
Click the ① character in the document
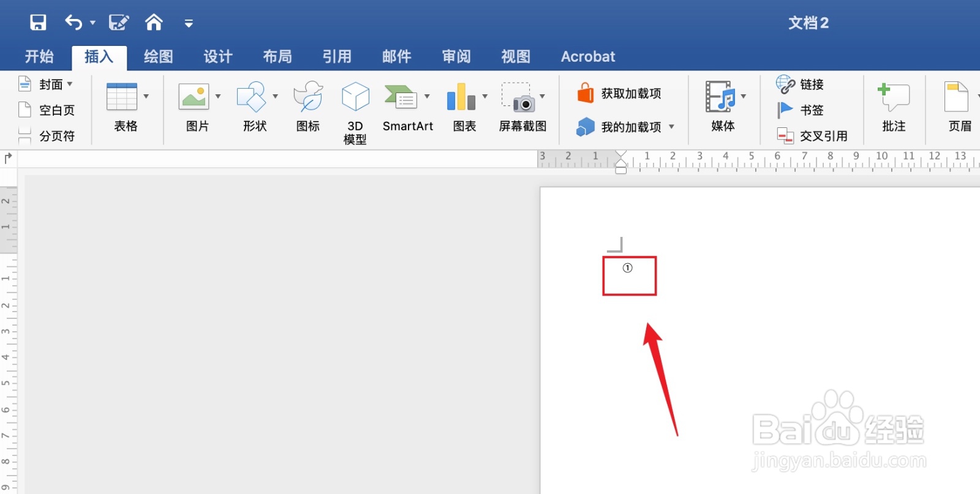pos(627,268)
